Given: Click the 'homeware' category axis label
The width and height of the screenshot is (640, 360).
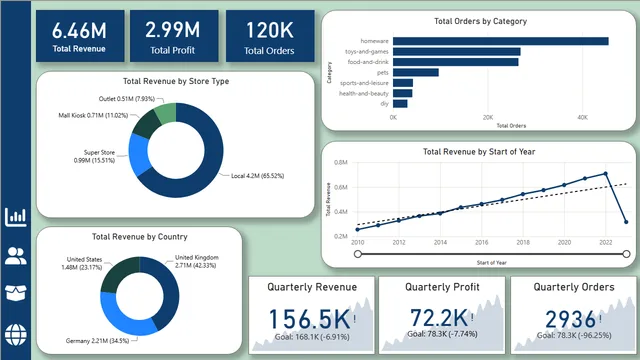Looking at the screenshot, I should pyautogui.click(x=374, y=41).
